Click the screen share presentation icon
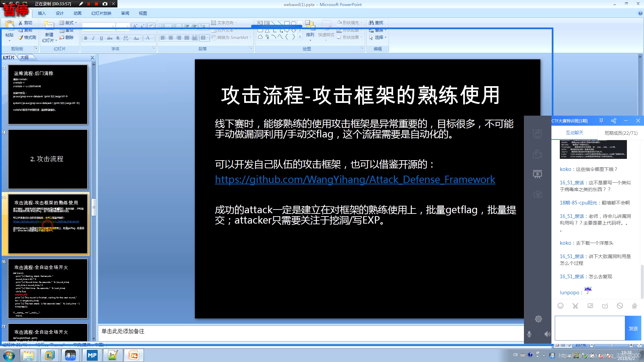The height and width of the screenshot is (362, 644). click(537, 174)
